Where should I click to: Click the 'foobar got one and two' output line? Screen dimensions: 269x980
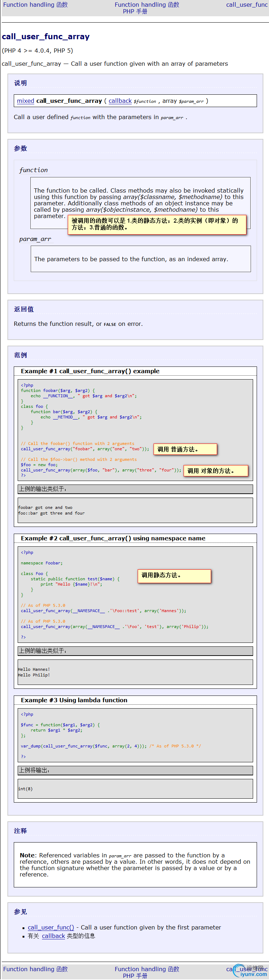tap(45, 507)
